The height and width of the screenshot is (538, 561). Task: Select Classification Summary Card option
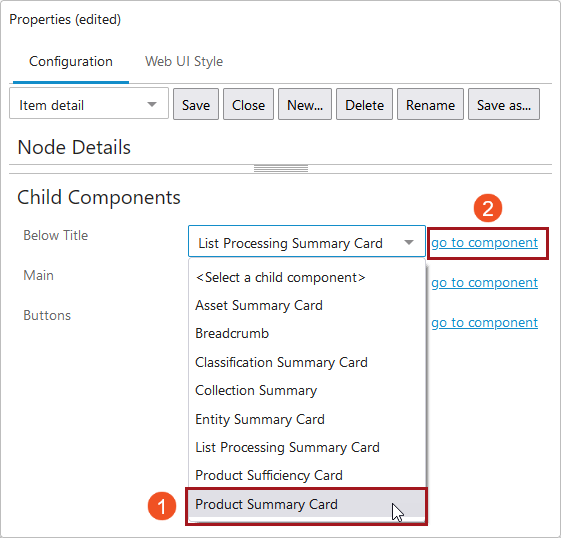coord(307,362)
